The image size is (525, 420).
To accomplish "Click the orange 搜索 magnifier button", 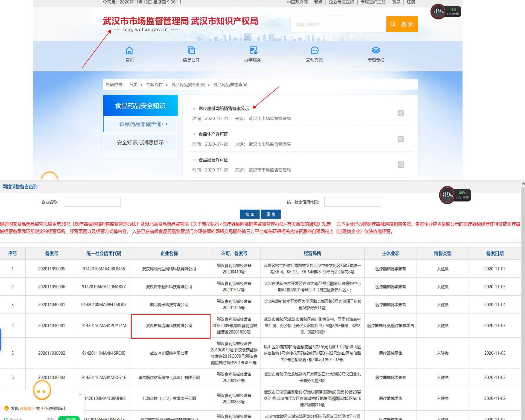I will tap(402, 24).
